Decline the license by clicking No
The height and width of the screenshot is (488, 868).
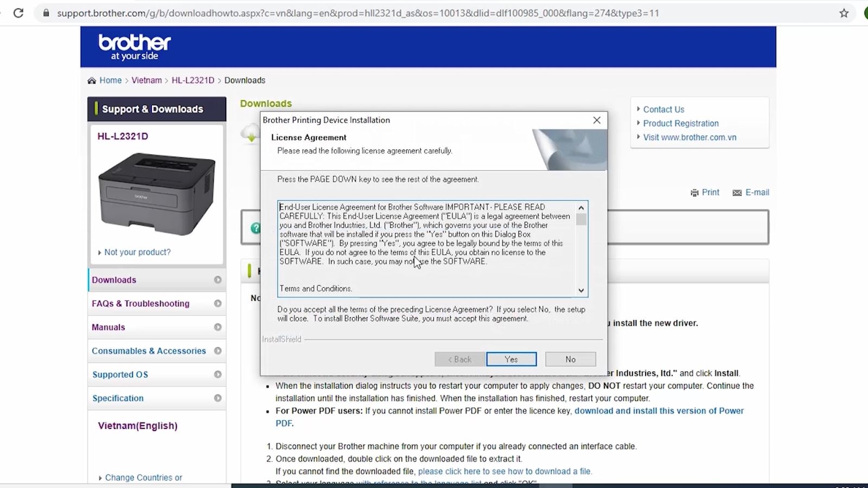coord(571,359)
